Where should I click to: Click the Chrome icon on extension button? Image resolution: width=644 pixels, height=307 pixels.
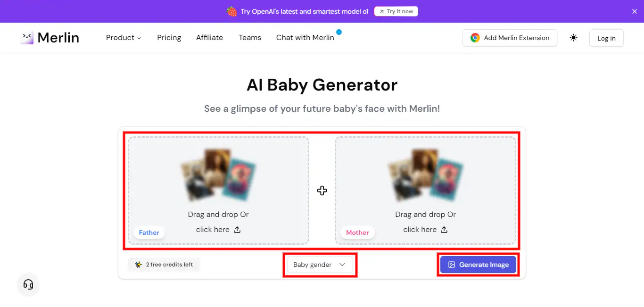pos(475,38)
